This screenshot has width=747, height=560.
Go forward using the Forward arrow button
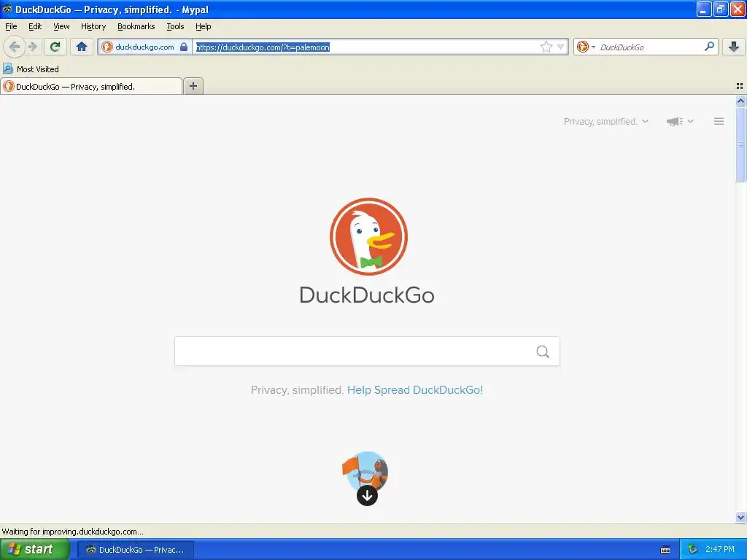(x=33, y=47)
